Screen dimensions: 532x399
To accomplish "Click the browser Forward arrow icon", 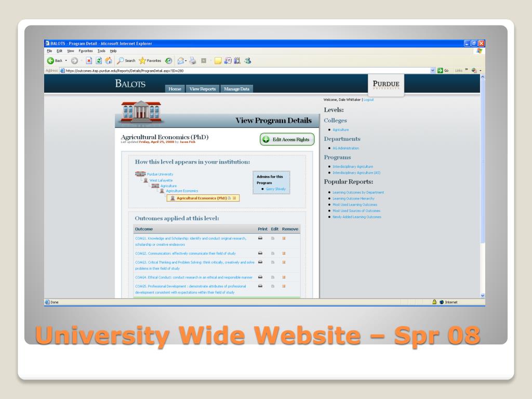I will click(74, 61).
